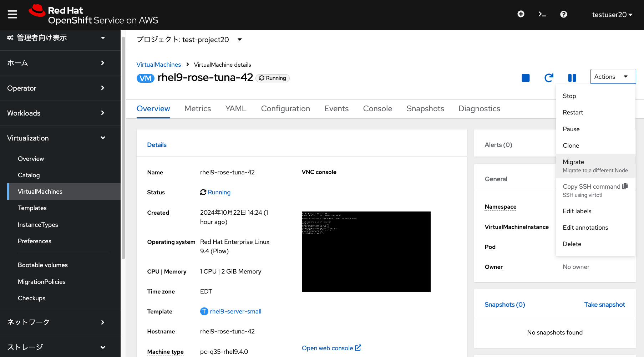This screenshot has width=644, height=357.
Task: Copy SSH command clipboard icon
Action: 625,186
